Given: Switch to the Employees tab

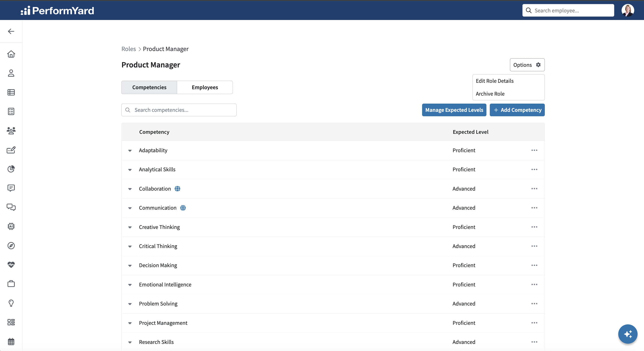Looking at the screenshot, I should (x=205, y=87).
